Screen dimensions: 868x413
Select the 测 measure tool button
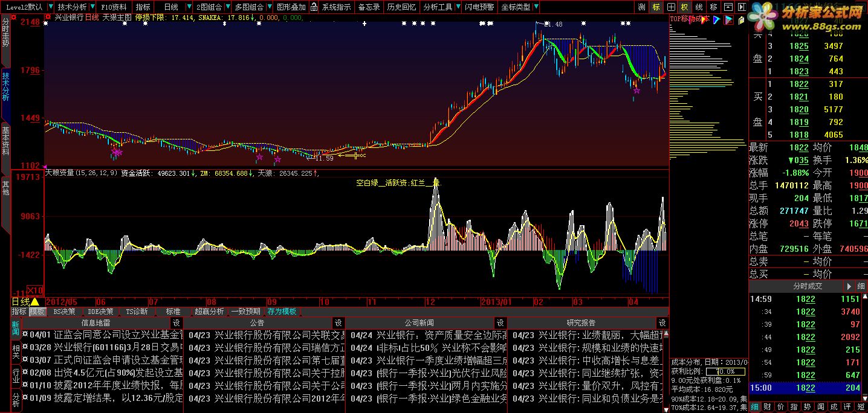[x=641, y=7]
